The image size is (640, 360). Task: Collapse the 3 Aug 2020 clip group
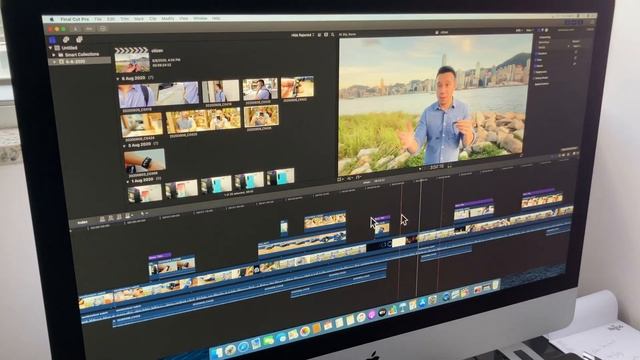point(124,145)
